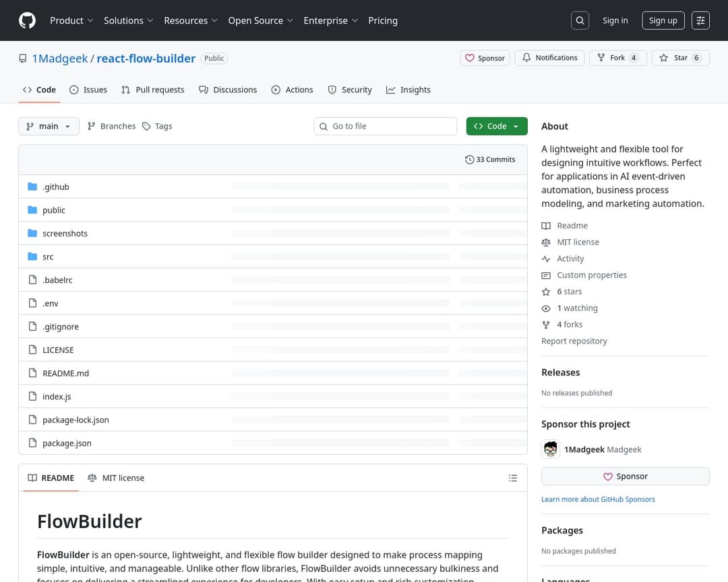Image resolution: width=728 pixels, height=582 pixels.
Task: Open appearance settings icon beside Sign up
Action: click(700, 20)
